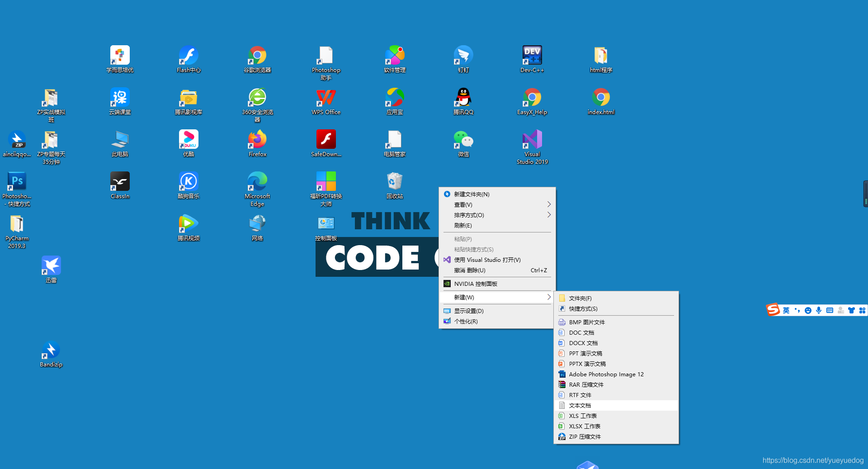The width and height of the screenshot is (868, 469).
Task: Select the EasyX_Help shortcut
Action: 532,101
